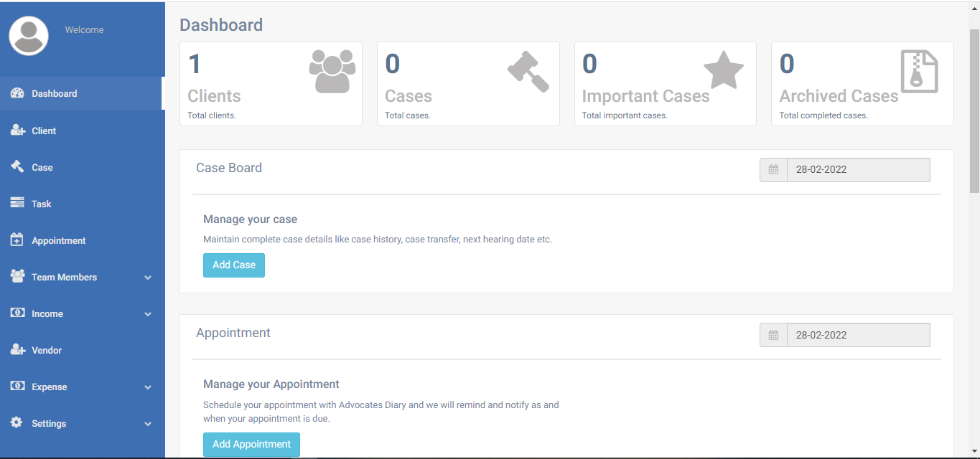Screen dimensions: 980x459
Task: Select Dashboard from the sidebar menu
Action: (x=54, y=93)
